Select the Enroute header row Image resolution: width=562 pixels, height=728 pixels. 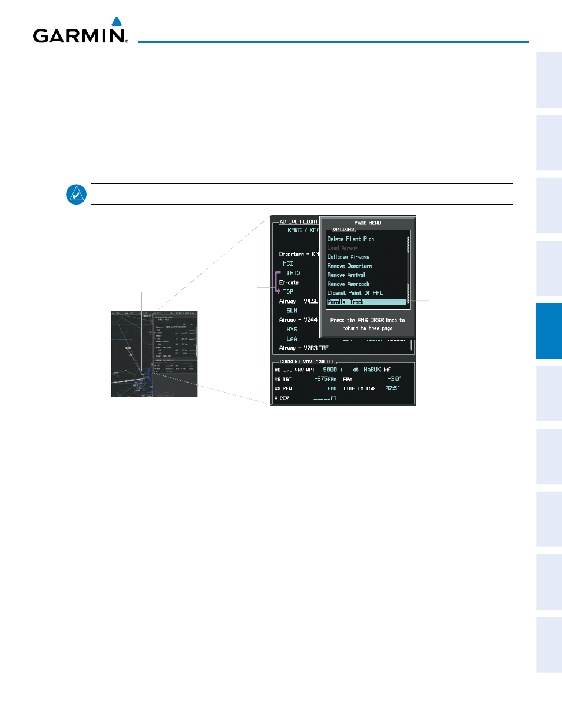tap(289, 282)
